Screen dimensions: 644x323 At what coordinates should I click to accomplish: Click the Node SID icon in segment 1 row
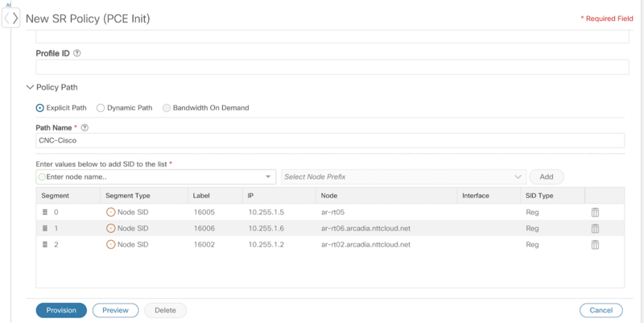(110, 229)
